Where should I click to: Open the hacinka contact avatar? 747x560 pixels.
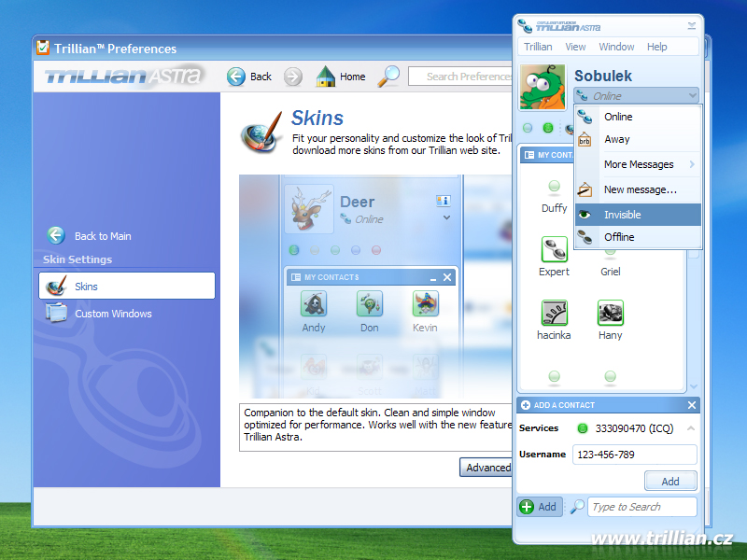554,313
